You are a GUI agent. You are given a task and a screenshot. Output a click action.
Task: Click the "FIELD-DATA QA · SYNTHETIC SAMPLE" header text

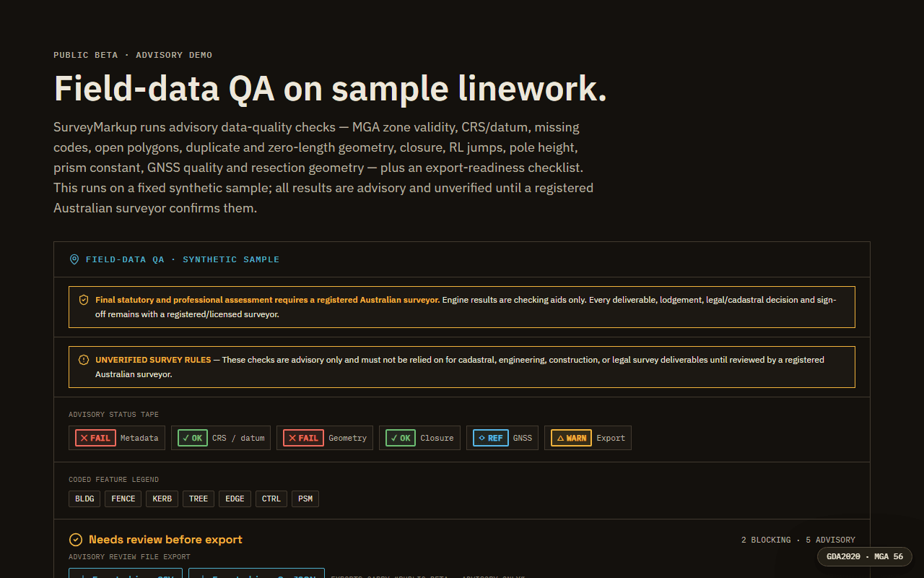183,259
